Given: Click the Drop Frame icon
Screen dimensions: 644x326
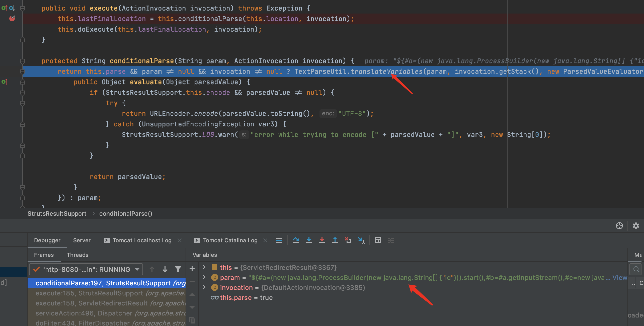Looking at the screenshot, I should click(348, 240).
